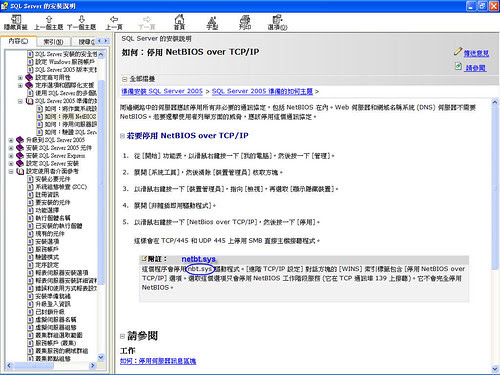Open the 如何：停用伺服器訊息區塊 link at bottom
Screen dimensions: 500x375
(x=158, y=361)
